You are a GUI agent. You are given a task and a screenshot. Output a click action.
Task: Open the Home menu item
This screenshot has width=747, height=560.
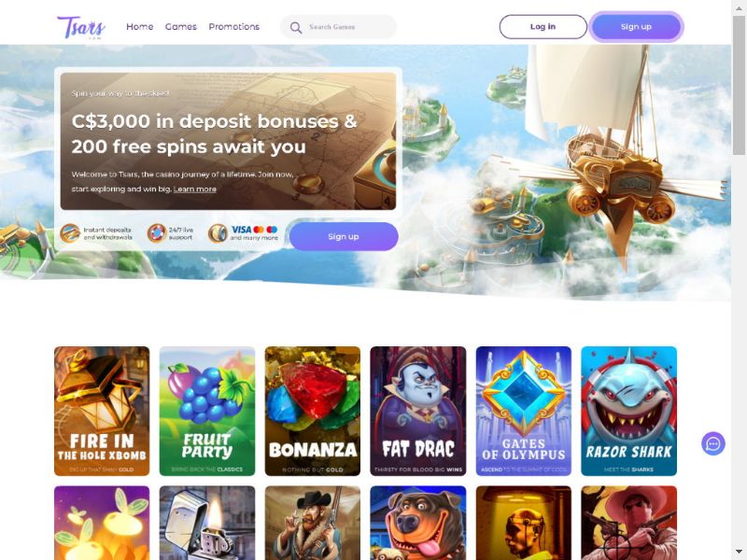(x=139, y=27)
